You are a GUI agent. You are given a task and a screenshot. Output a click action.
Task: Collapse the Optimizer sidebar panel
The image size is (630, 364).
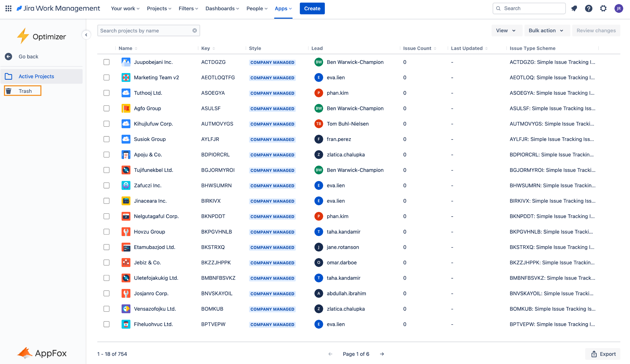[86, 35]
